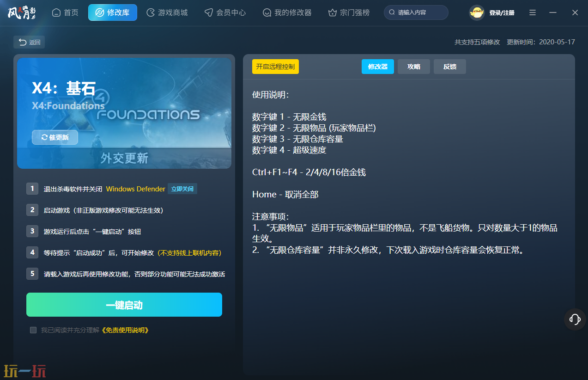Click the search magnifier icon
The height and width of the screenshot is (380, 588).
(392, 12)
